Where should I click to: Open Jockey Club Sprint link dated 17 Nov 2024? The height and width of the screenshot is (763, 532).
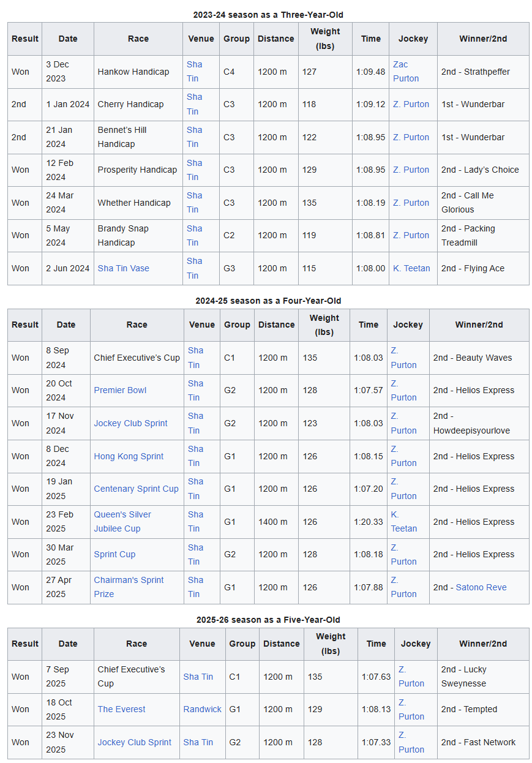pyautogui.click(x=130, y=423)
